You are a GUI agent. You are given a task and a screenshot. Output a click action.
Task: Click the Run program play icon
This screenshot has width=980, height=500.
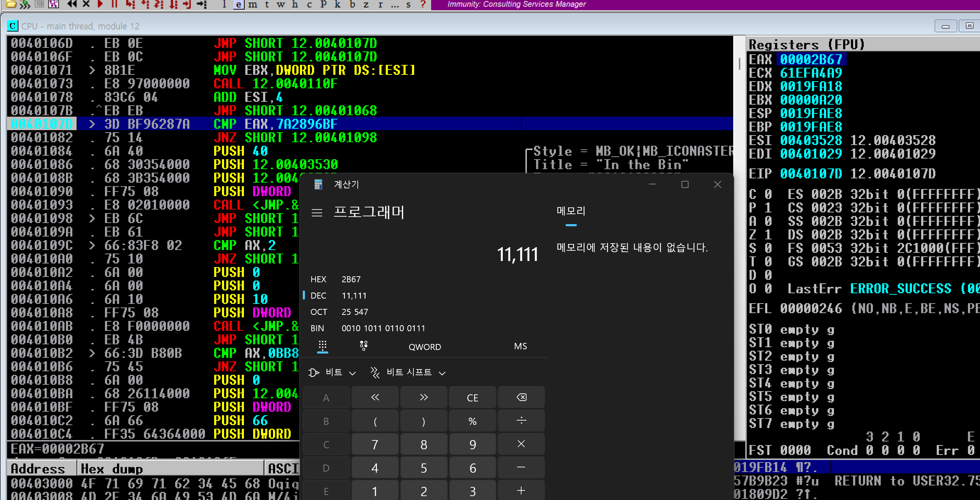coord(100,4)
